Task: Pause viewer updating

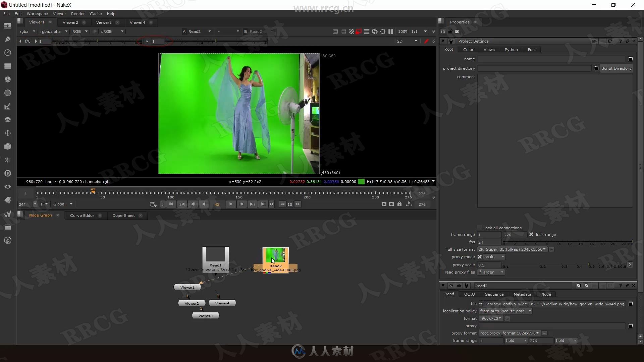Action: (391, 32)
